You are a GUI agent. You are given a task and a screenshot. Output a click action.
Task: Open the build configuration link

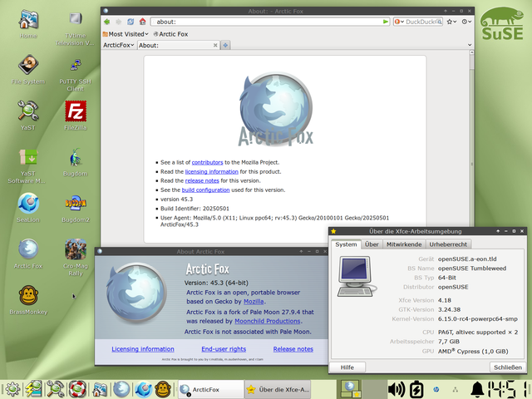tap(205, 190)
